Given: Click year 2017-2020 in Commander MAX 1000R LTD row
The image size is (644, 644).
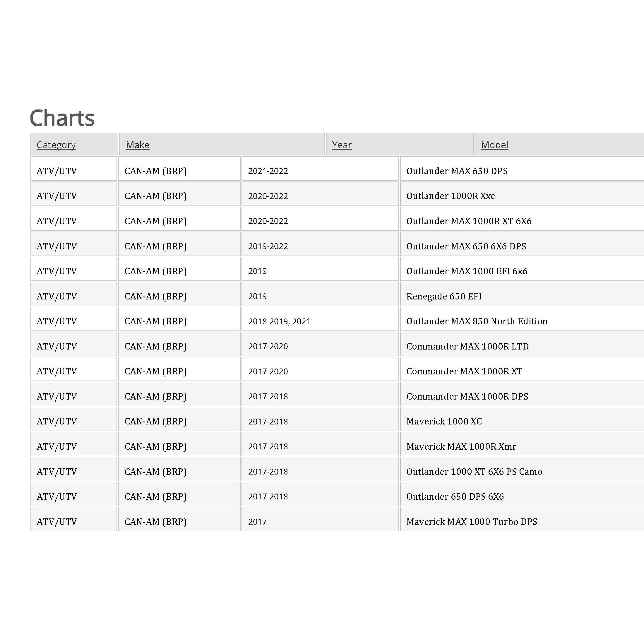Looking at the screenshot, I should pyautogui.click(x=320, y=344).
